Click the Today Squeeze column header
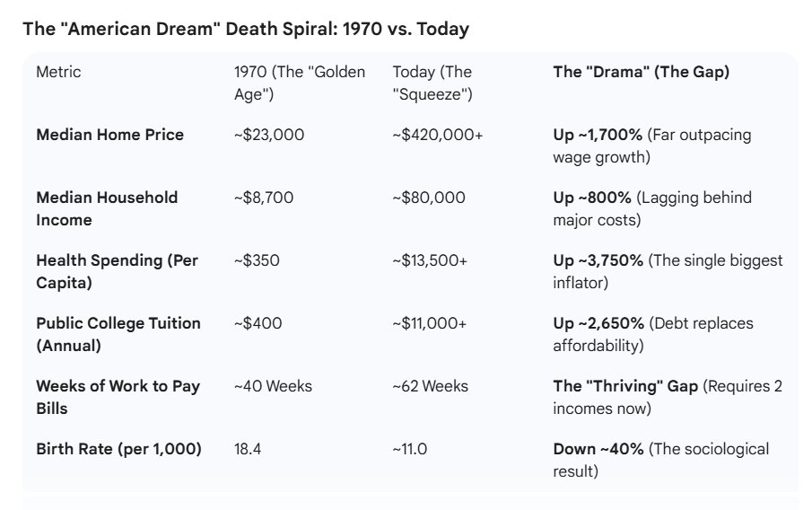The image size is (812, 510). click(x=432, y=83)
